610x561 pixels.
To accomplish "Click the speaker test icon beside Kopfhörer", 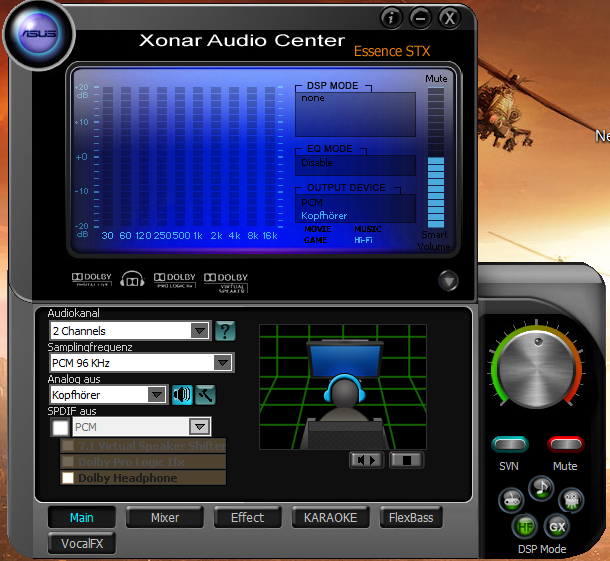I will click(x=182, y=395).
